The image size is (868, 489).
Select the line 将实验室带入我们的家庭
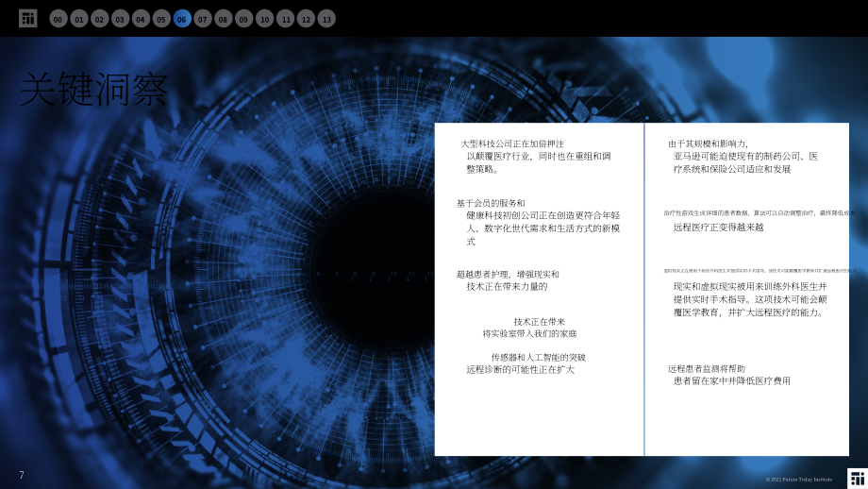[x=529, y=333]
